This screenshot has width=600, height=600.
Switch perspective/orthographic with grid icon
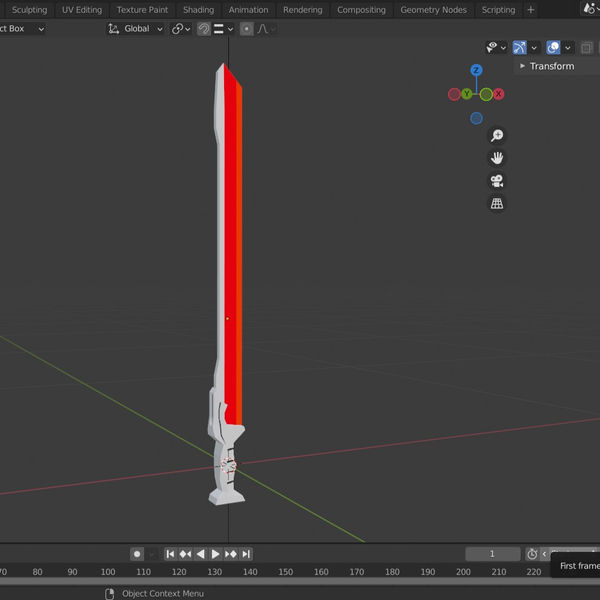(x=497, y=203)
